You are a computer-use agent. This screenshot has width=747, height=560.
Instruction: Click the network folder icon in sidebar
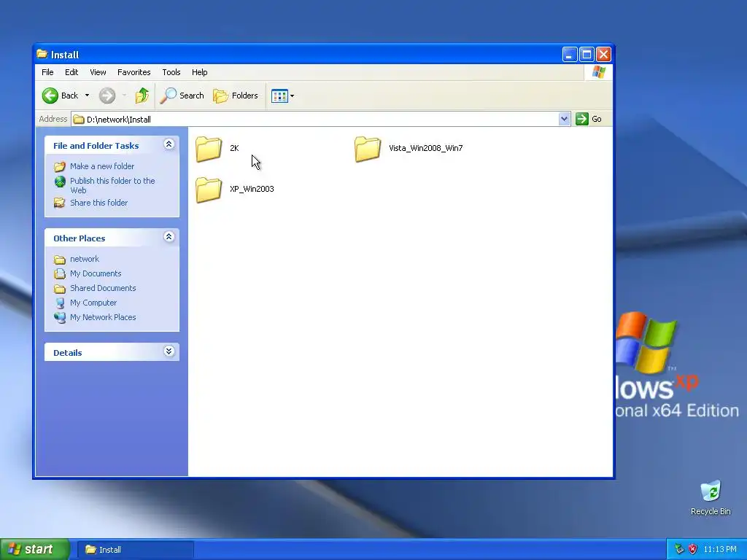point(60,260)
